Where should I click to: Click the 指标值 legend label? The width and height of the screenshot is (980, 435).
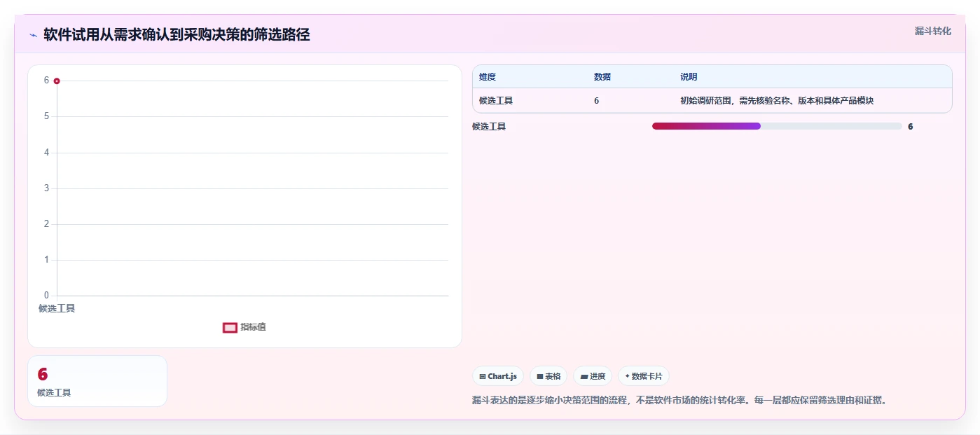[254, 327]
